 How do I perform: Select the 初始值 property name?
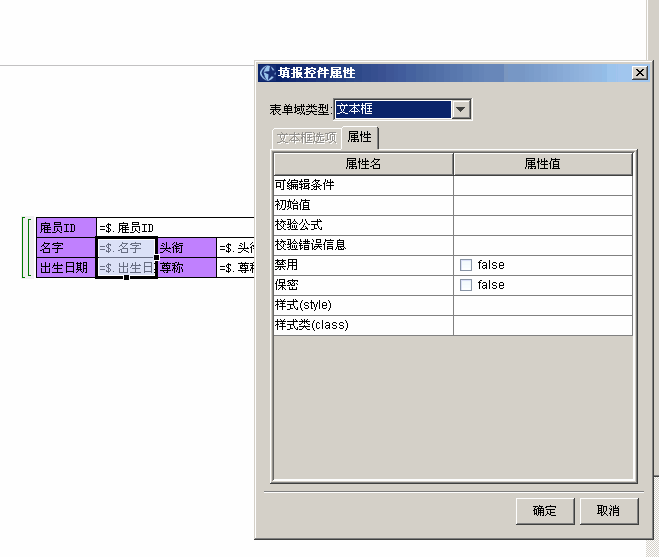pyautogui.click(x=364, y=206)
